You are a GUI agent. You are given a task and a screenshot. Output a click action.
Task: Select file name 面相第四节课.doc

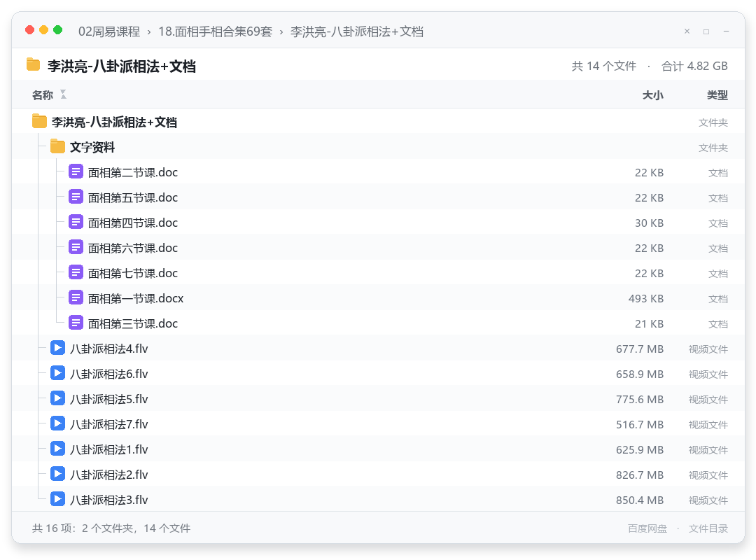tap(133, 223)
